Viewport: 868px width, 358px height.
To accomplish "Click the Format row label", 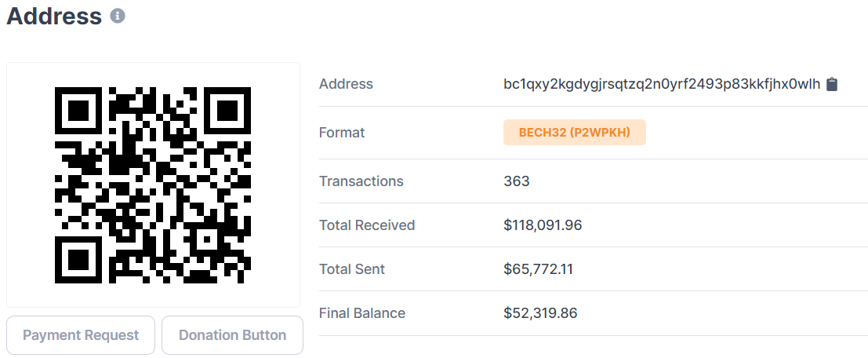I will [x=342, y=133].
